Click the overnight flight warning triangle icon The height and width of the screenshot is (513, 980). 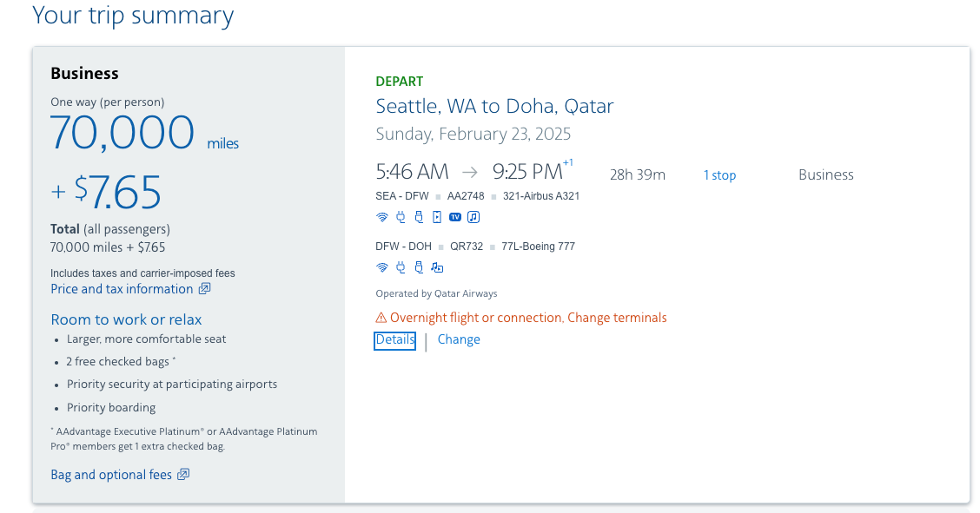pyautogui.click(x=381, y=318)
